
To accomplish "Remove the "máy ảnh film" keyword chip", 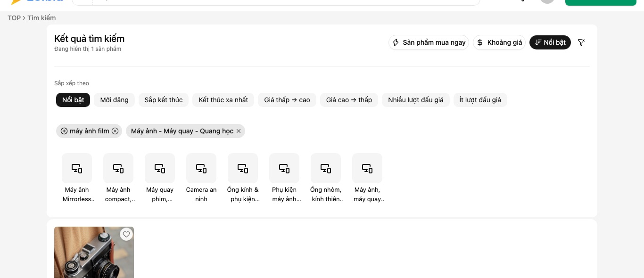I will [115, 131].
